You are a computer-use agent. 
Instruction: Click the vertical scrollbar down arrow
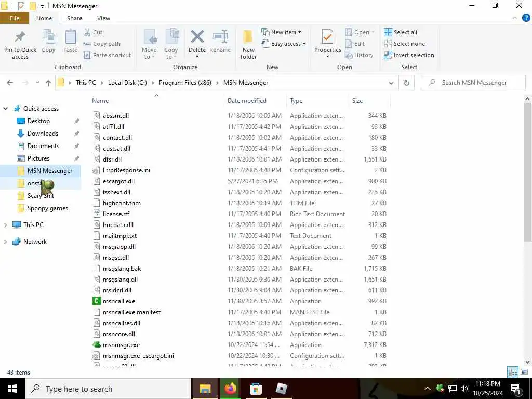528,362
